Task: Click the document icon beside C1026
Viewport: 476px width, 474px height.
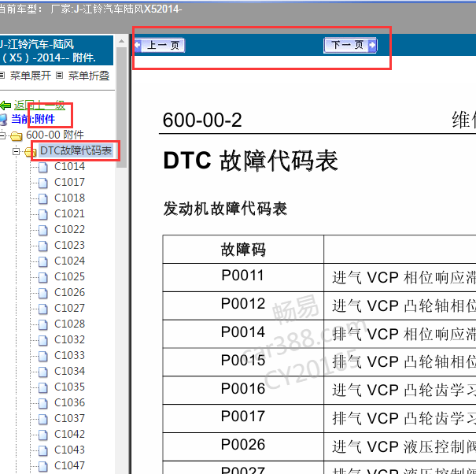Action: [x=42, y=294]
